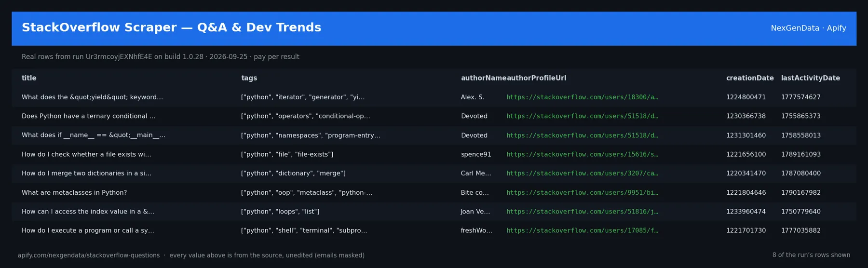Click the author name Joan Ve…
868x268 pixels.
pyautogui.click(x=475, y=212)
